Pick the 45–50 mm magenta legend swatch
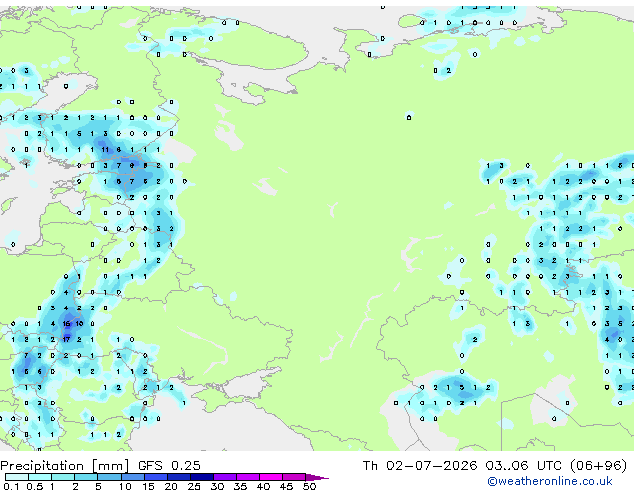The height and width of the screenshot is (490, 634). click(294, 477)
